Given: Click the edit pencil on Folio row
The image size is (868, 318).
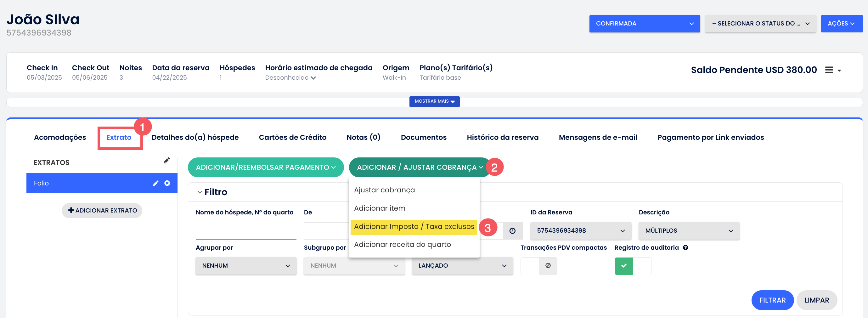Looking at the screenshot, I should pos(155,183).
